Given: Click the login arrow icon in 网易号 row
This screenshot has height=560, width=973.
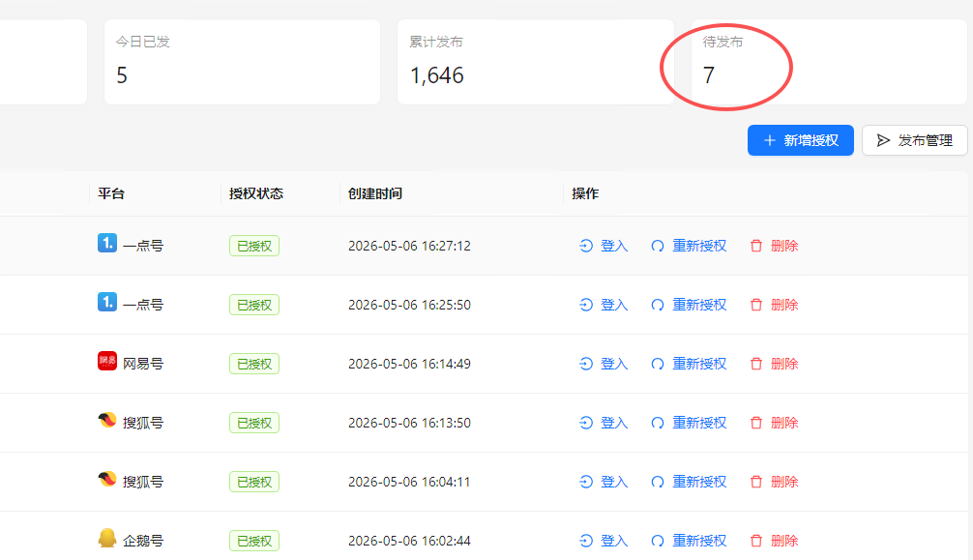Looking at the screenshot, I should click(x=586, y=364).
